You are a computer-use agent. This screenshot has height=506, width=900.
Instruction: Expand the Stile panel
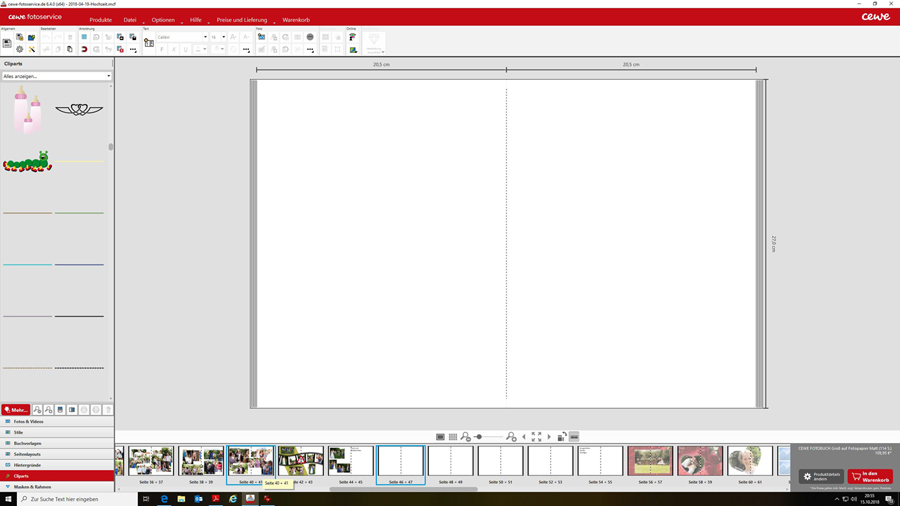tap(57, 432)
